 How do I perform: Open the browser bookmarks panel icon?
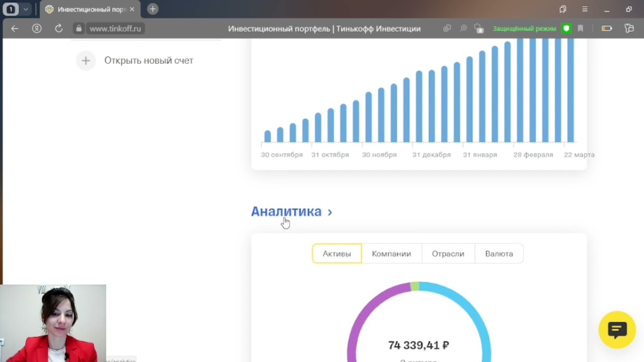click(x=563, y=9)
